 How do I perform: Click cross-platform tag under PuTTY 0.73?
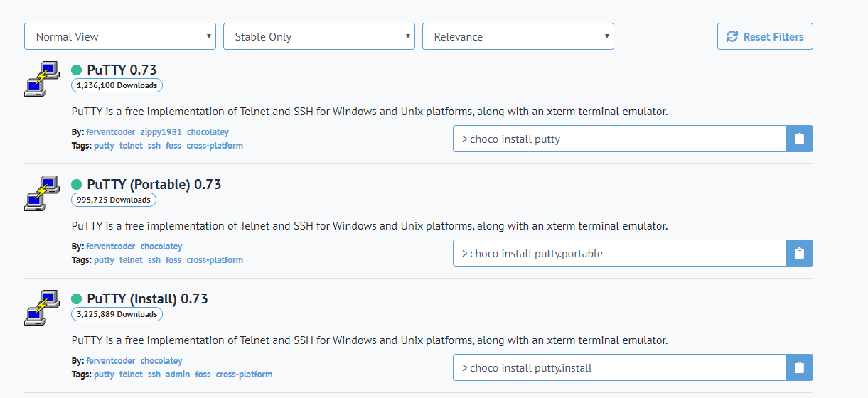point(215,146)
